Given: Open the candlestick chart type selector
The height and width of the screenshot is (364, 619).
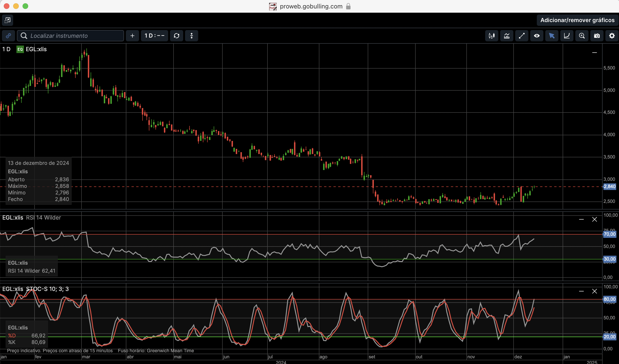Looking at the screenshot, I should [x=491, y=36].
